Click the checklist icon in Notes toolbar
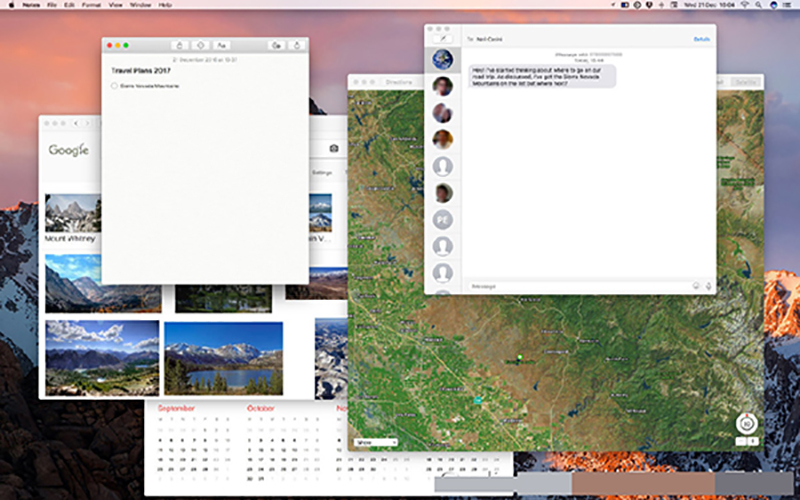800x500 pixels. pyautogui.click(x=201, y=45)
